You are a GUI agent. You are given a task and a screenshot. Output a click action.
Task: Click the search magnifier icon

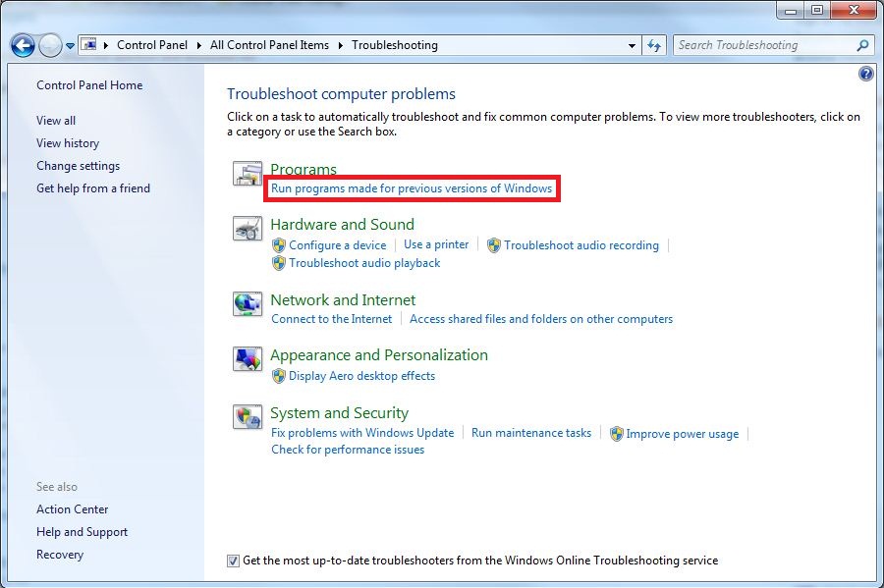[x=862, y=45]
